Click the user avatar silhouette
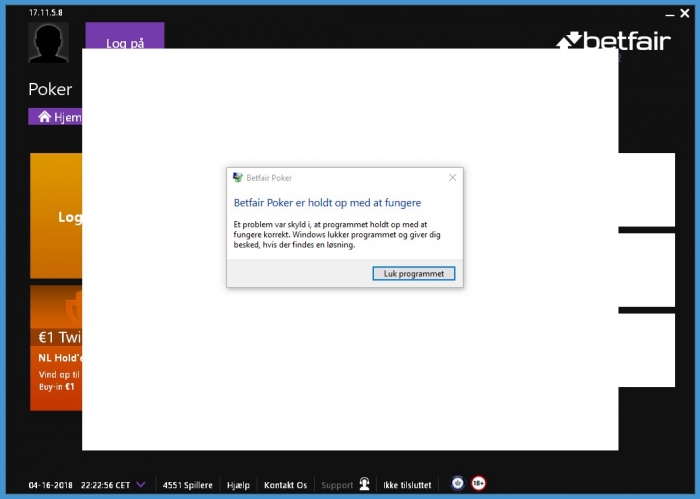The width and height of the screenshot is (700, 499). point(48,43)
